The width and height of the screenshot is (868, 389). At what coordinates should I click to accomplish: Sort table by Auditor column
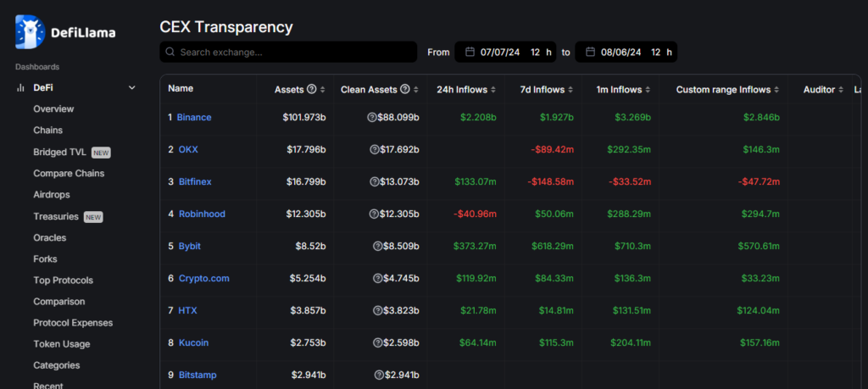(x=841, y=90)
